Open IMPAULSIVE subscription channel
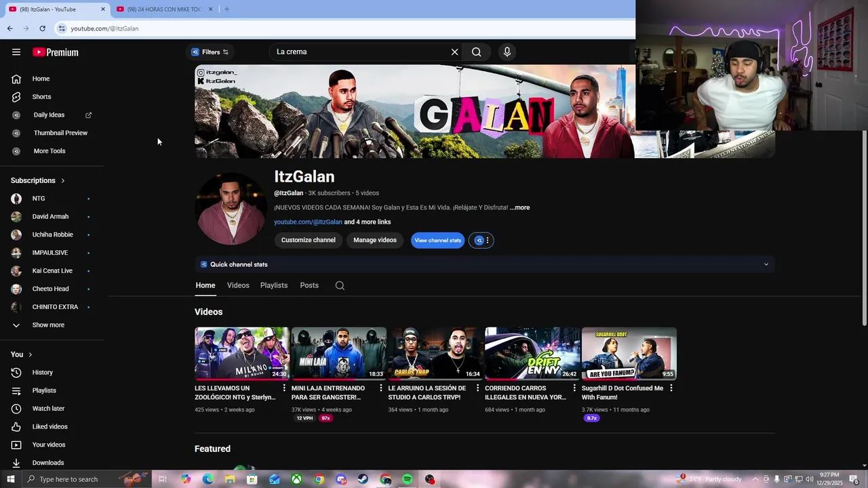The height and width of the screenshot is (488, 868). click(52, 253)
